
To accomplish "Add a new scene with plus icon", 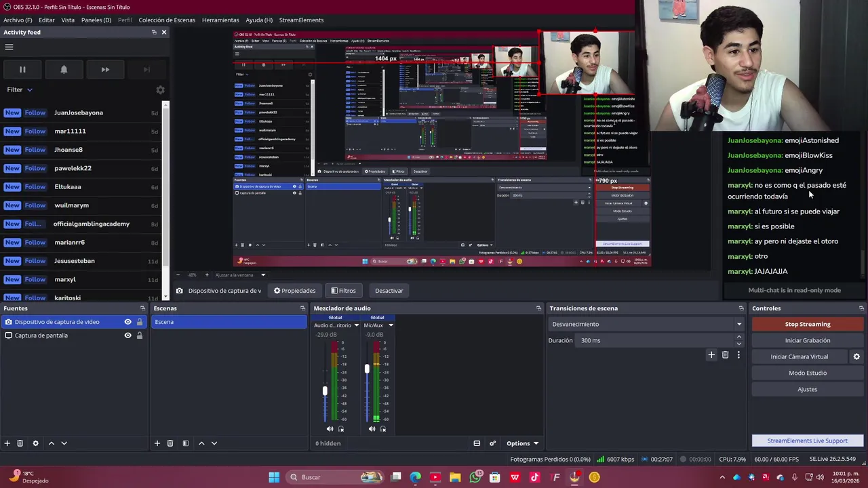I will (x=157, y=443).
